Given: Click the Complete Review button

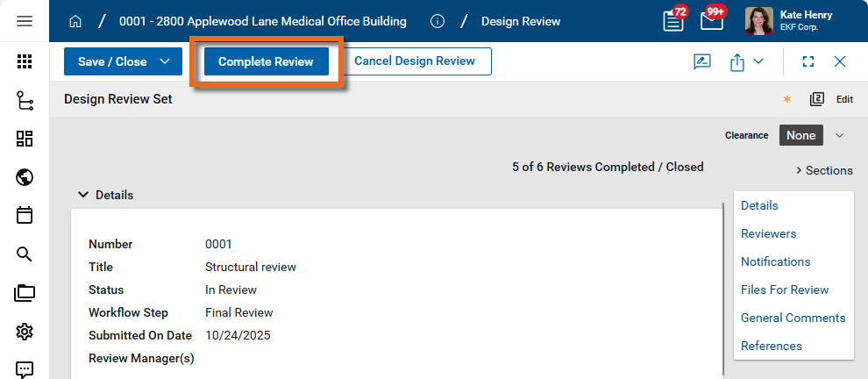Looking at the screenshot, I should pos(266,61).
